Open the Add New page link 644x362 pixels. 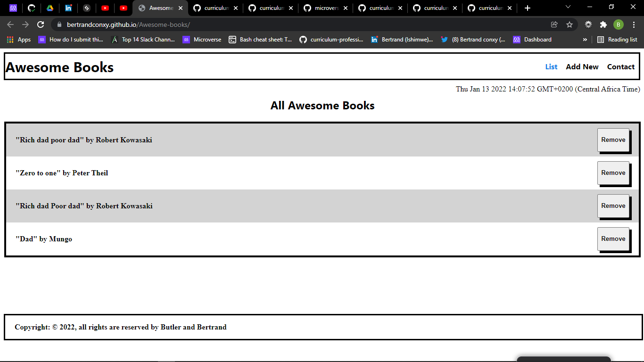(x=582, y=66)
